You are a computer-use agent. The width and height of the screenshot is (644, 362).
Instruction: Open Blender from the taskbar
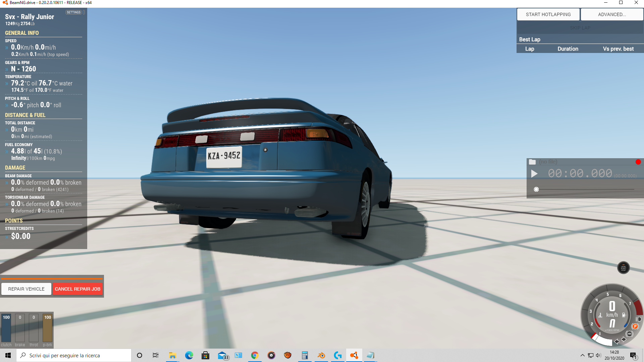(x=321, y=355)
